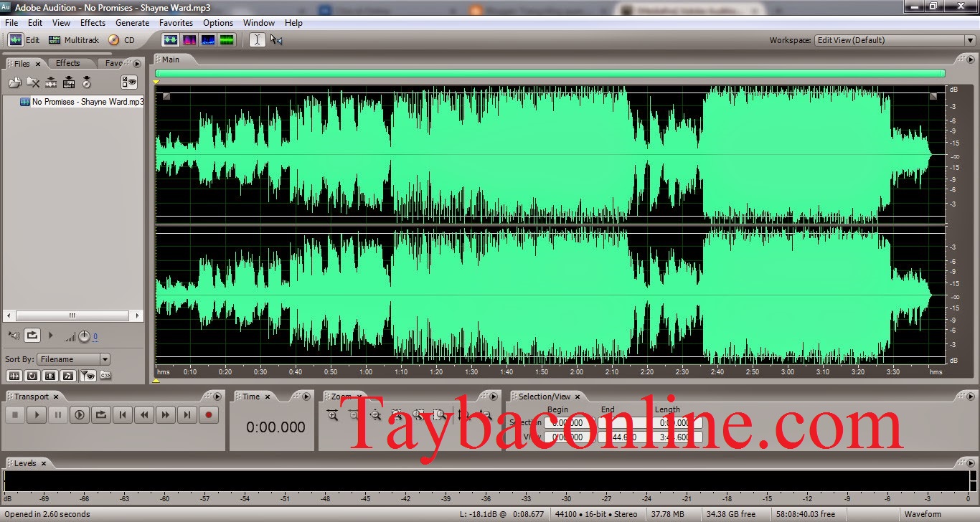
Task: Close the Selection/View panel
Action: (578, 397)
